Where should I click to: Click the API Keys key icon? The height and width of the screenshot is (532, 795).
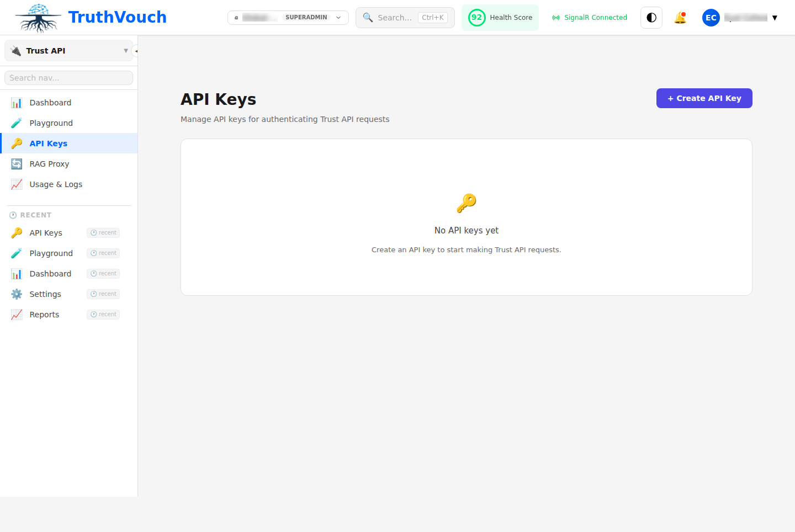pyautogui.click(x=17, y=143)
